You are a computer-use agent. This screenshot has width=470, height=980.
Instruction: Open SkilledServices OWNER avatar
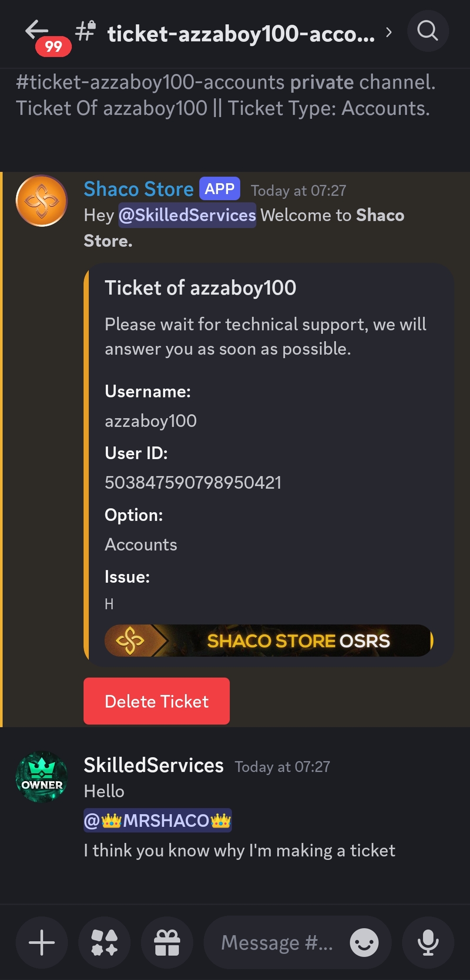[x=42, y=777]
